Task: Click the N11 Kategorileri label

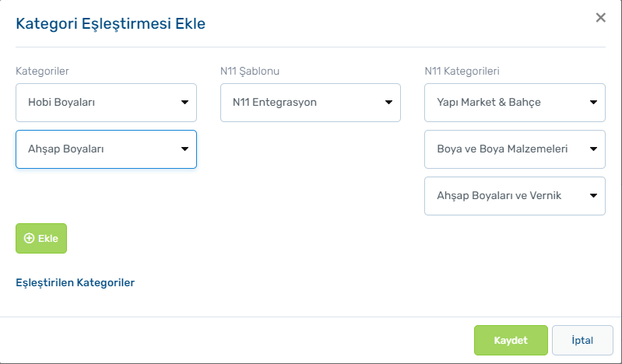Action: (462, 71)
